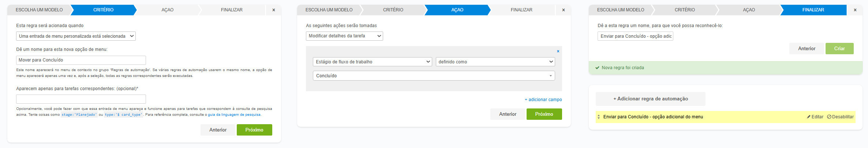Screen dimensions: 868x148
Task: Switch to Critério step in the middle wizard
Action: point(393,10)
